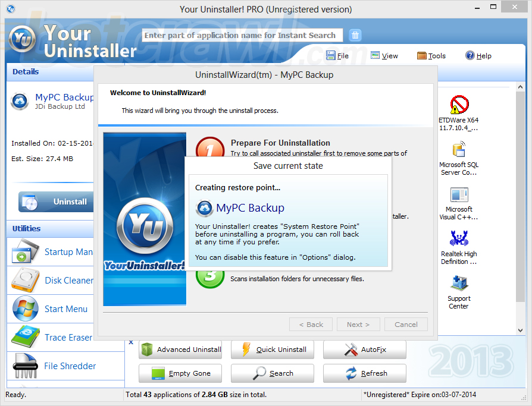532x406 pixels.
Task: Open the Help menu
Action: pyautogui.click(x=478, y=55)
